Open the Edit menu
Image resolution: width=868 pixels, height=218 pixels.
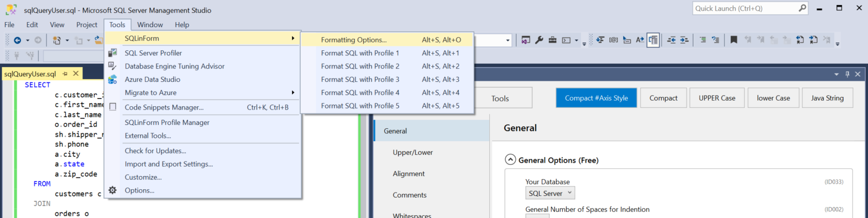pos(32,25)
